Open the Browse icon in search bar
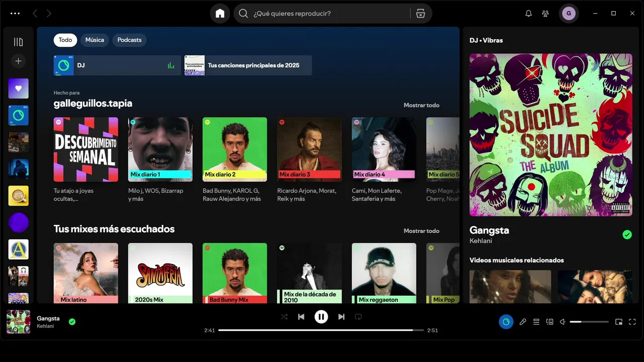The image size is (644, 362). 421,14
